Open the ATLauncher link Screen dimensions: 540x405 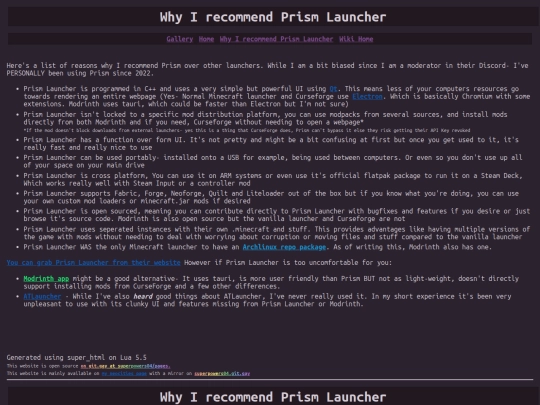(x=42, y=296)
